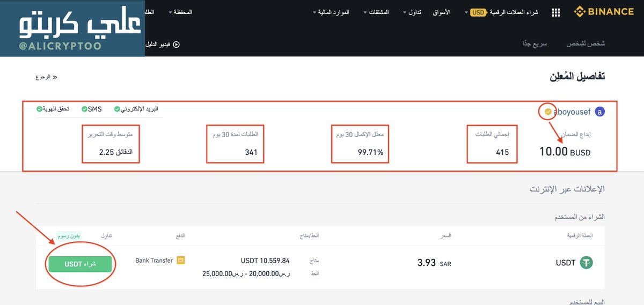644x305 pixels.
Task: Click the average release time 2.25
Action: pyautogui.click(x=116, y=153)
